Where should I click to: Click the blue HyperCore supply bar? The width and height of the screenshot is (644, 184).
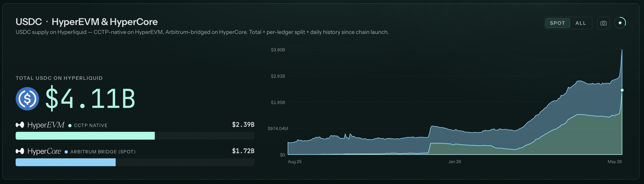(66, 162)
